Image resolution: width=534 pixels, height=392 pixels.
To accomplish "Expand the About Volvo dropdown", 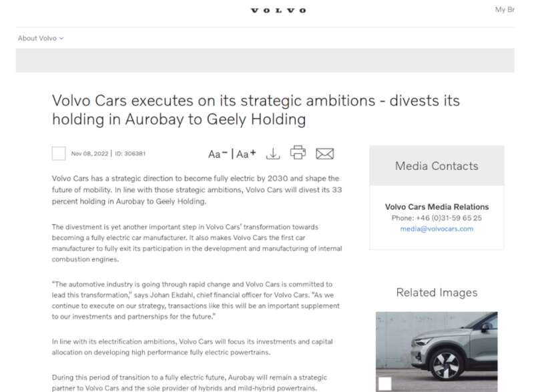I will (x=41, y=38).
